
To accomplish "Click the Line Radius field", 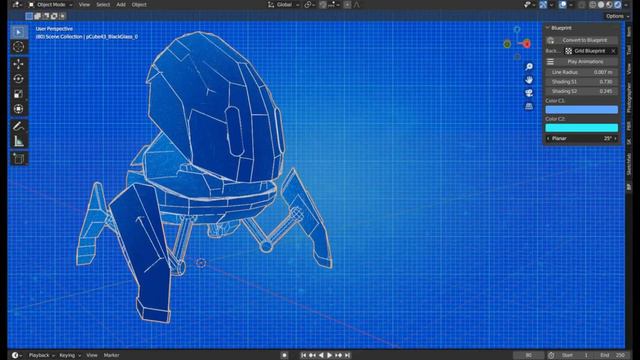I will tap(582, 72).
